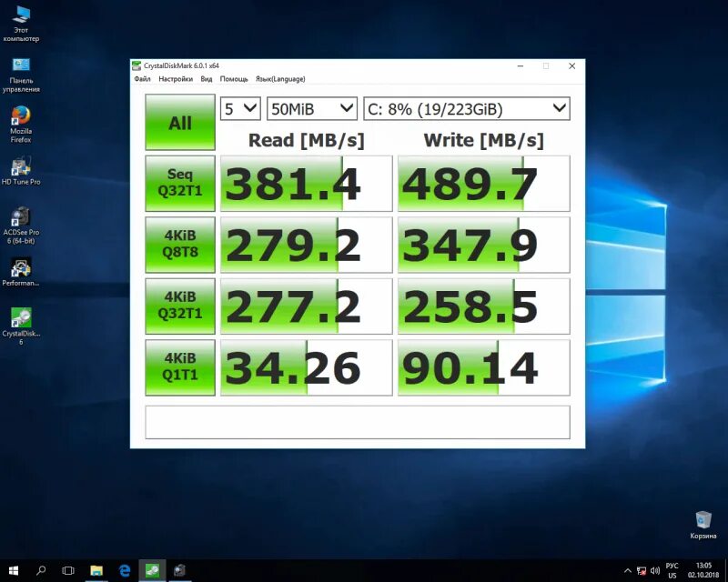Screen dimensions: 728x582
Task: Open the Windows Start menu
Action: tap(13, 570)
